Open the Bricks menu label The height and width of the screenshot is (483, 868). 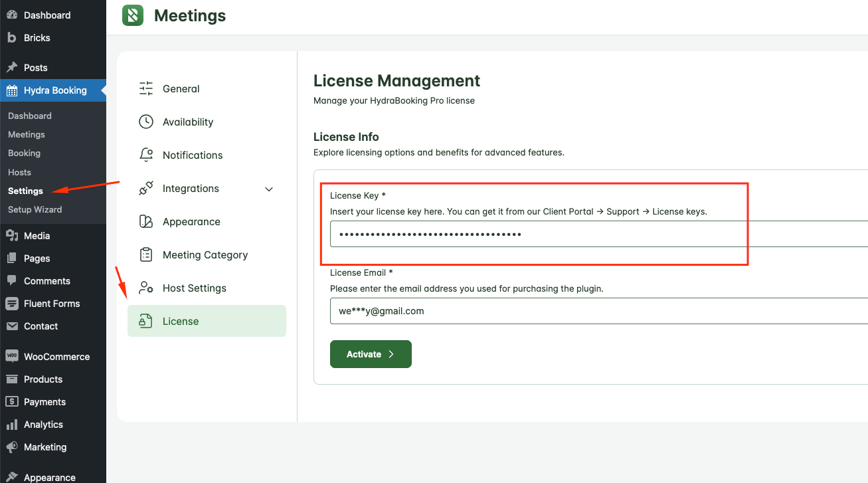37,38
